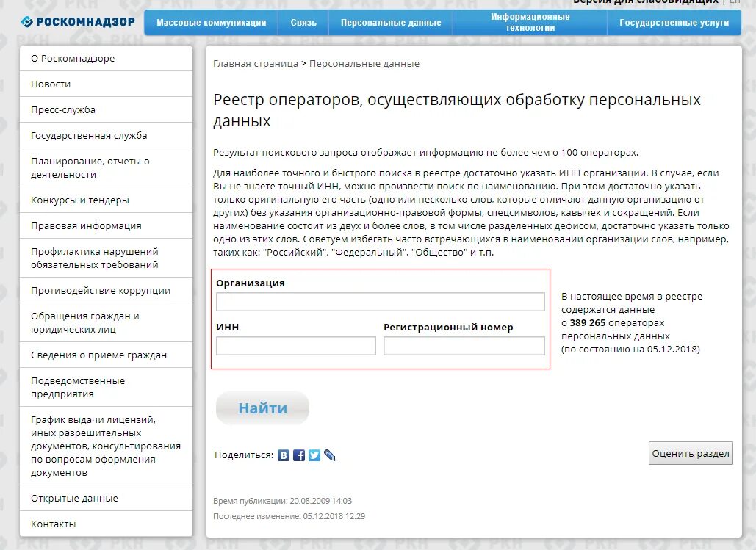Open Связь tab
The width and height of the screenshot is (756, 550).
[303, 23]
